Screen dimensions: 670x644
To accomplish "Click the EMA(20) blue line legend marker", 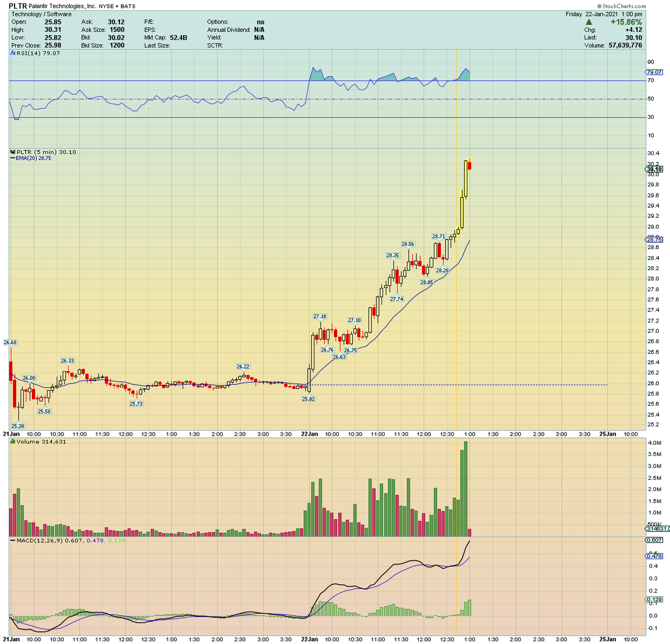I will [12, 158].
